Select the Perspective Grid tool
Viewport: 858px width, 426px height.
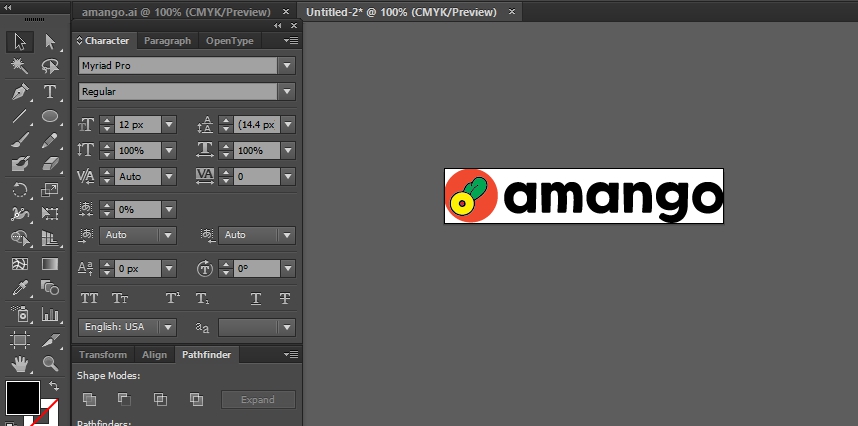coord(50,238)
